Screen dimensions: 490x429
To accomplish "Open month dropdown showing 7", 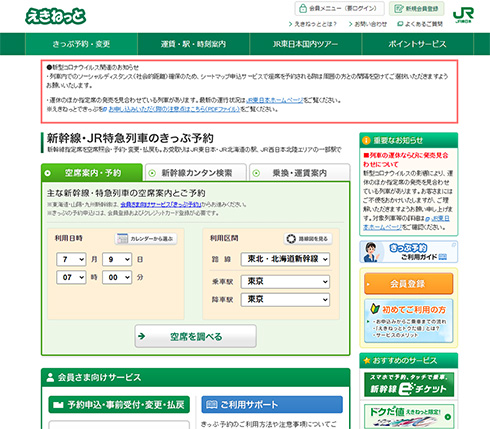I will click(x=71, y=259).
